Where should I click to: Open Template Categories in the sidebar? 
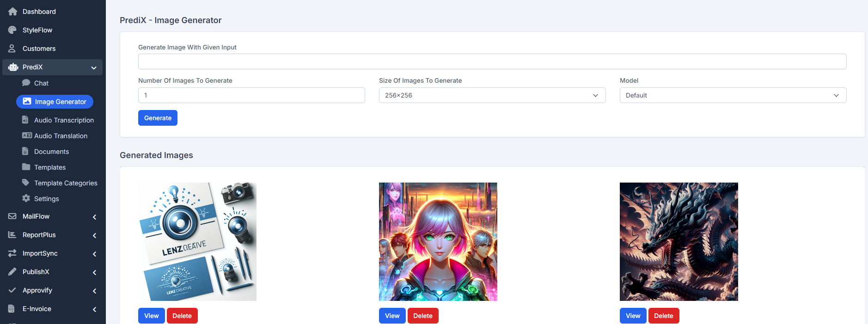[66, 183]
